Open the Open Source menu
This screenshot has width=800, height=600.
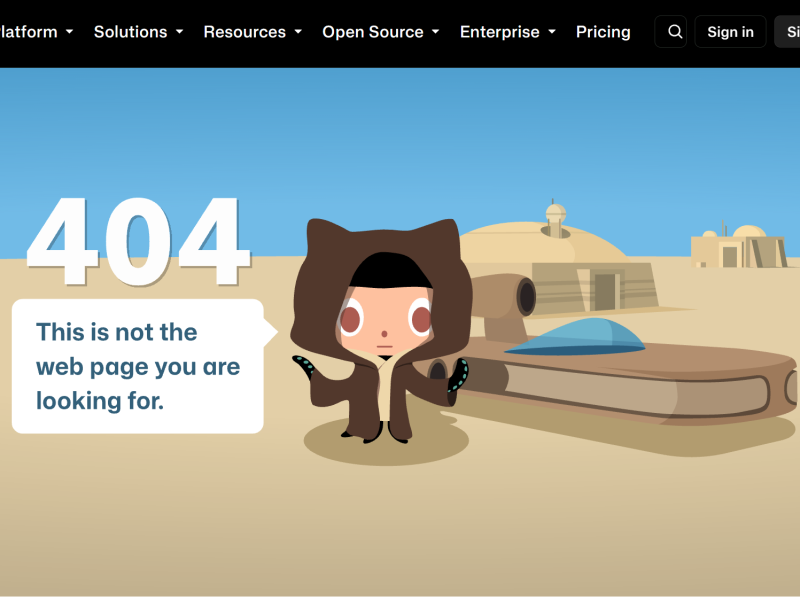tap(381, 32)
